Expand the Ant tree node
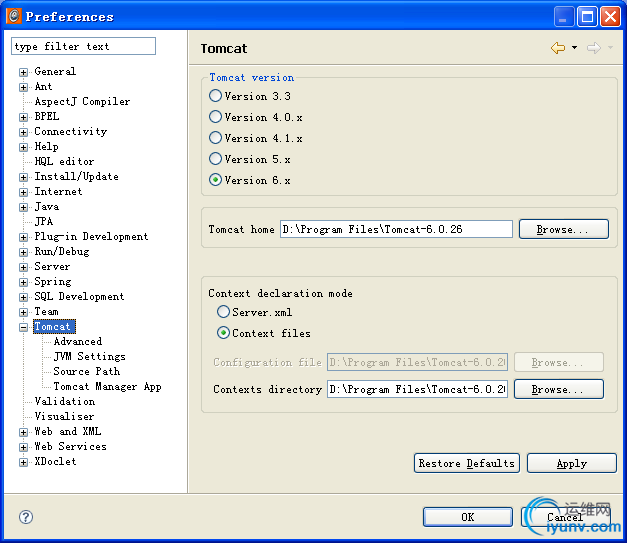This screenshot has width=627, height=543. pos(24,87)
